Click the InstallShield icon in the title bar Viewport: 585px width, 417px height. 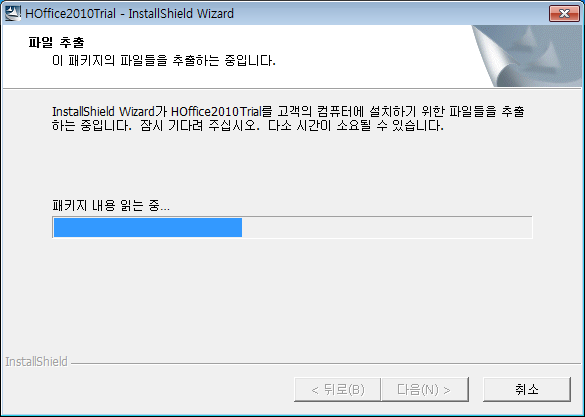[x=13, y=13]
